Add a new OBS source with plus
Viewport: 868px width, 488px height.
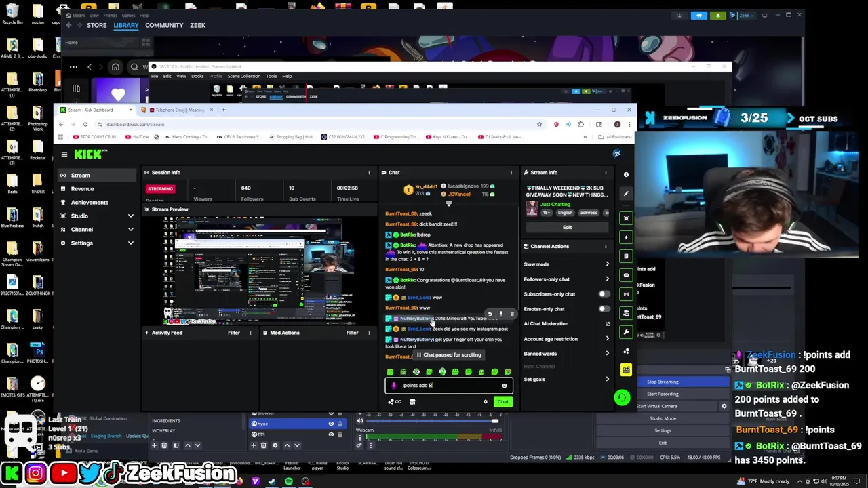click(x=253, y=445)
